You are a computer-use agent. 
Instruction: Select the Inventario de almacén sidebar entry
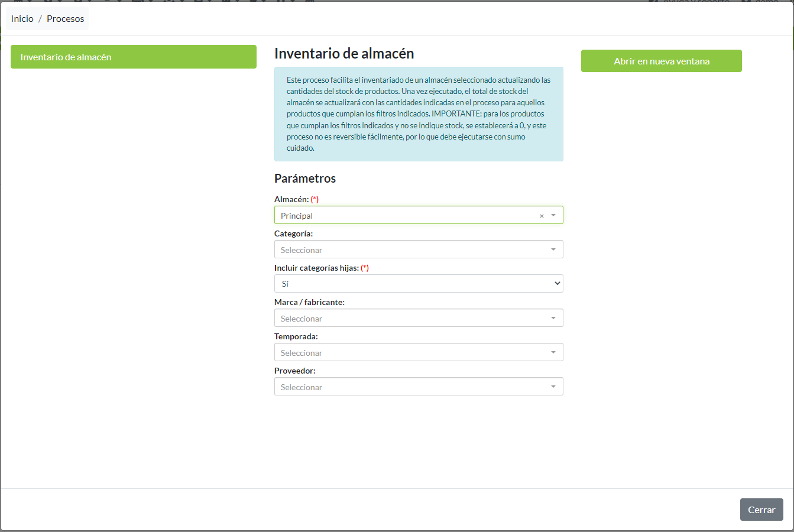tap(133, 56)
